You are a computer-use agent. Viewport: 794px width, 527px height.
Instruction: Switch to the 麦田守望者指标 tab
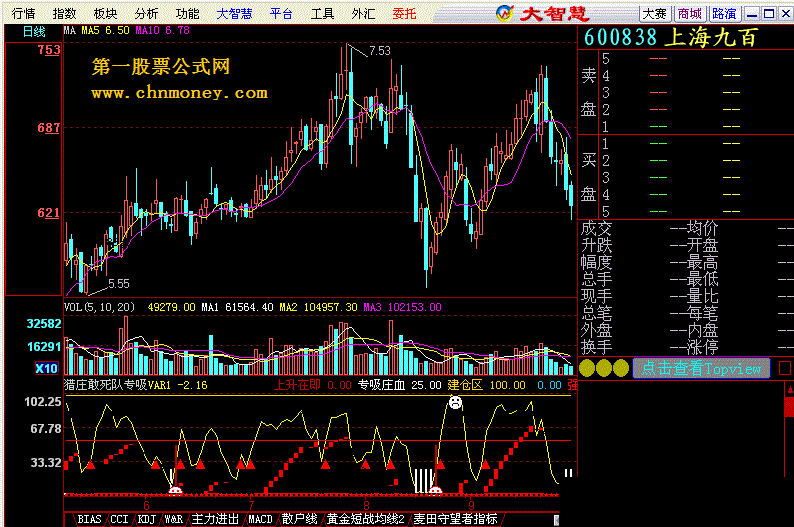tap(455, 519)
